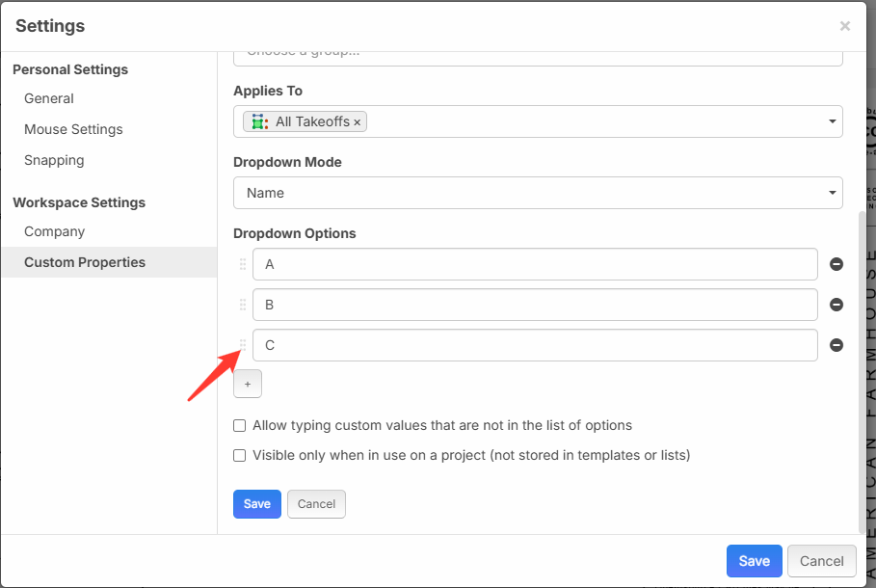This screenshot has height=588, width=876.
Task: Remove dropdown option B
Action: tap(836, 305)
